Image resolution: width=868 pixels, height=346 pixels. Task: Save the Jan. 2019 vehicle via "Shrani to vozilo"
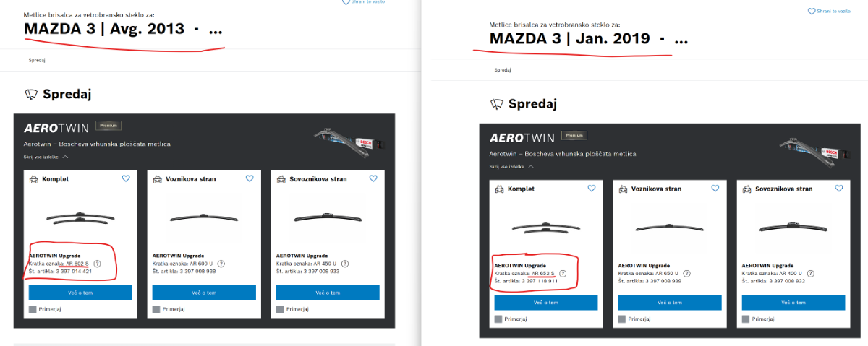point(828,11)
